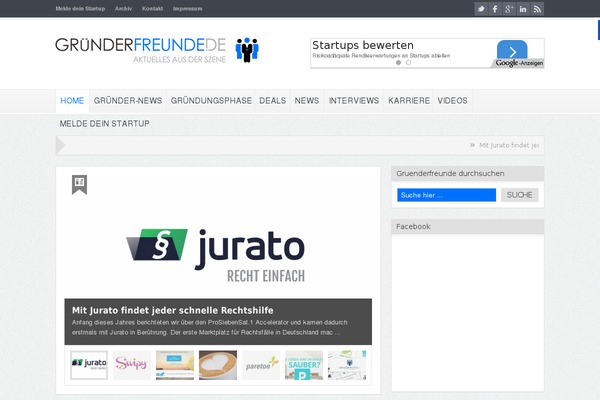Viewport: 600px width, 400px height.
Task: Click Melde dein Startup top bar link
Action: pyautogui.click(x=80, y=8)
